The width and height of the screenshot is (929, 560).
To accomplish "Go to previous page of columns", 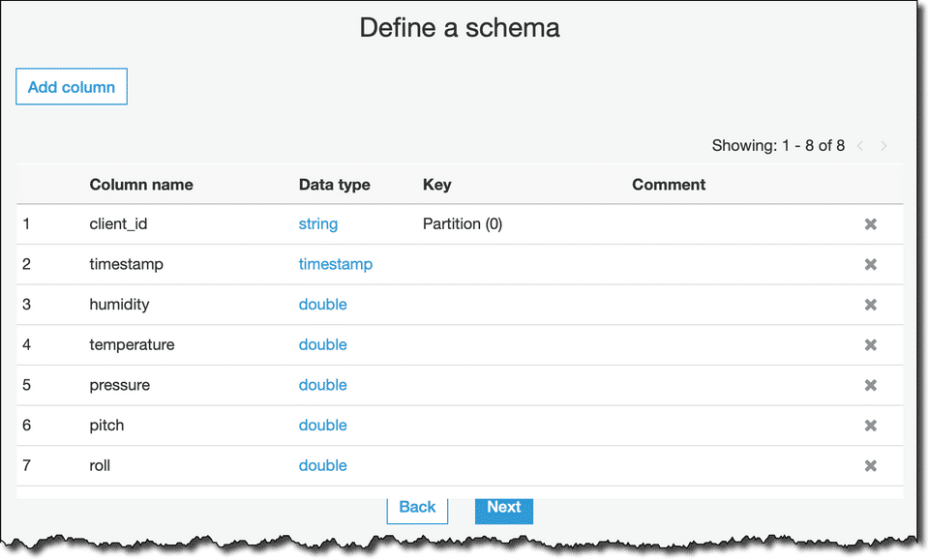I will (x=860, y=146).
